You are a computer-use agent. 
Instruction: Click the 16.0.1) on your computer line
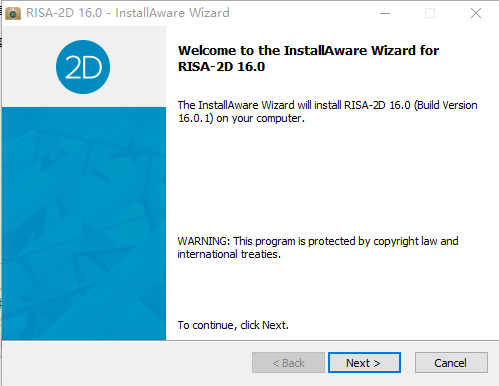(x=241, y=118)
